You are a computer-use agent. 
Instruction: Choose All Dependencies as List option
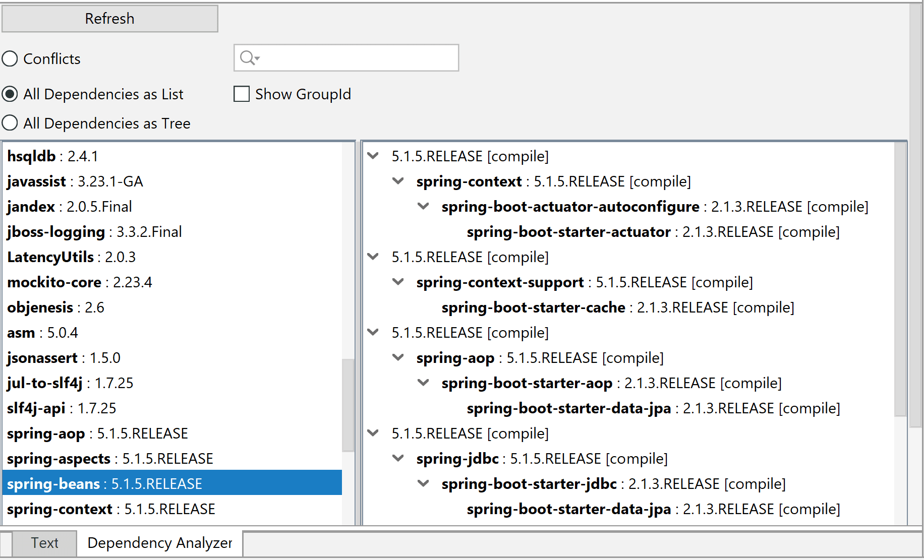[x=10, y=94]
